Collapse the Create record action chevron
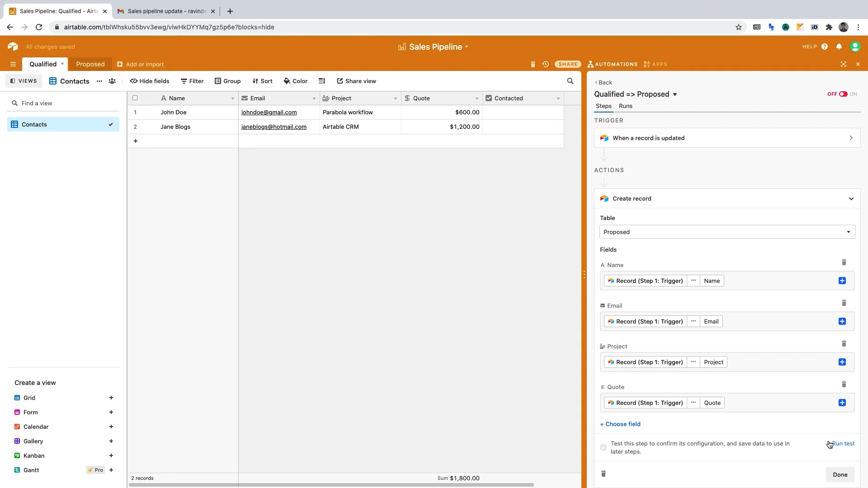The image size is (868, 488). (x=851, y=199)
